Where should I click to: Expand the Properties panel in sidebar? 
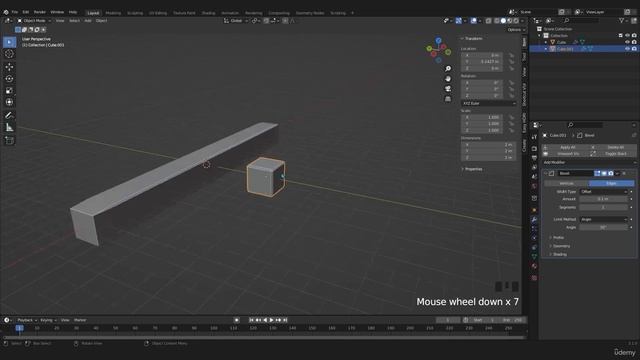click(472, 169)
